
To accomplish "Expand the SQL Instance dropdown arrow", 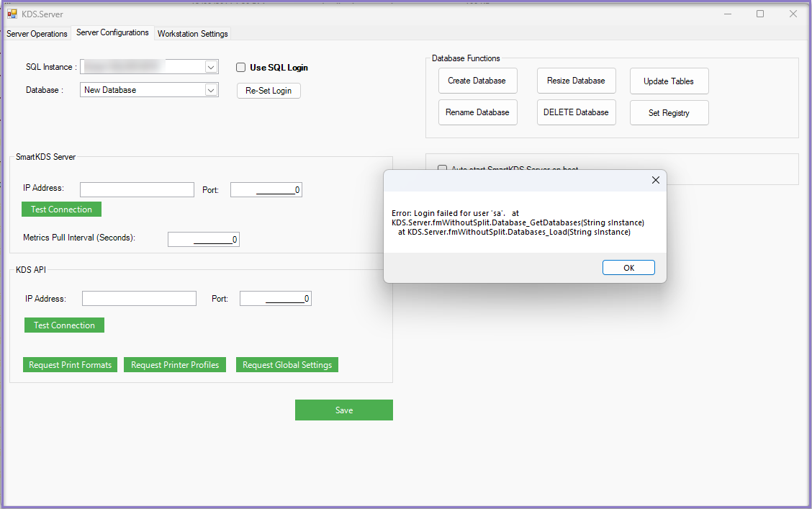I will tap(211, 67).
